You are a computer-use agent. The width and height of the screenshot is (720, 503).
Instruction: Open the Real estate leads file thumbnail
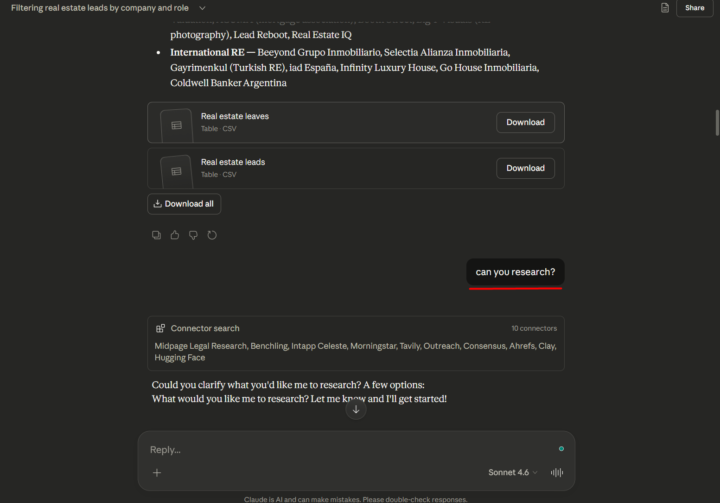pyautogui.click(x=176, y=171)
